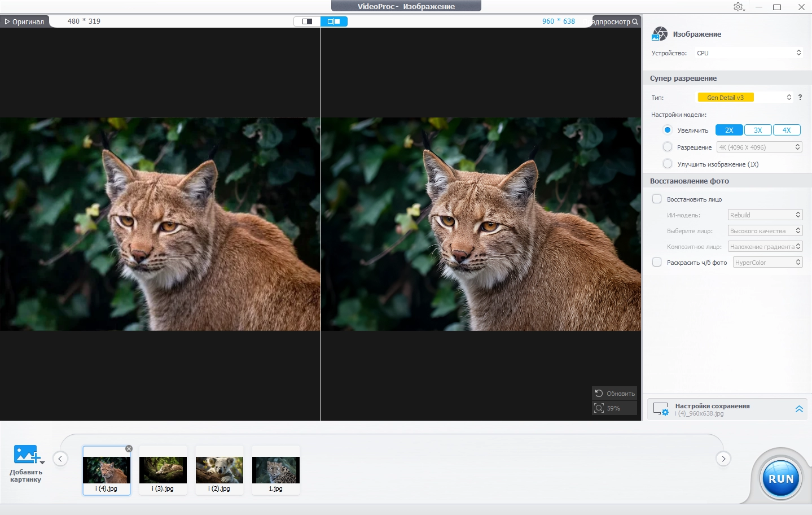
Task: Open the Gen Detail v3 type dropdown
Action: [x=745, y=97]
